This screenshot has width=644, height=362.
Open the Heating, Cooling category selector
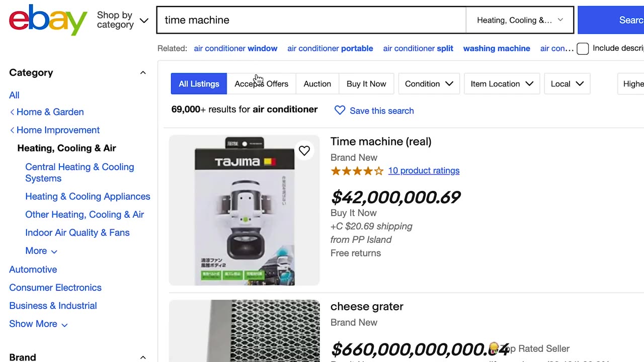pyautogui.click(x=520, y=20)
